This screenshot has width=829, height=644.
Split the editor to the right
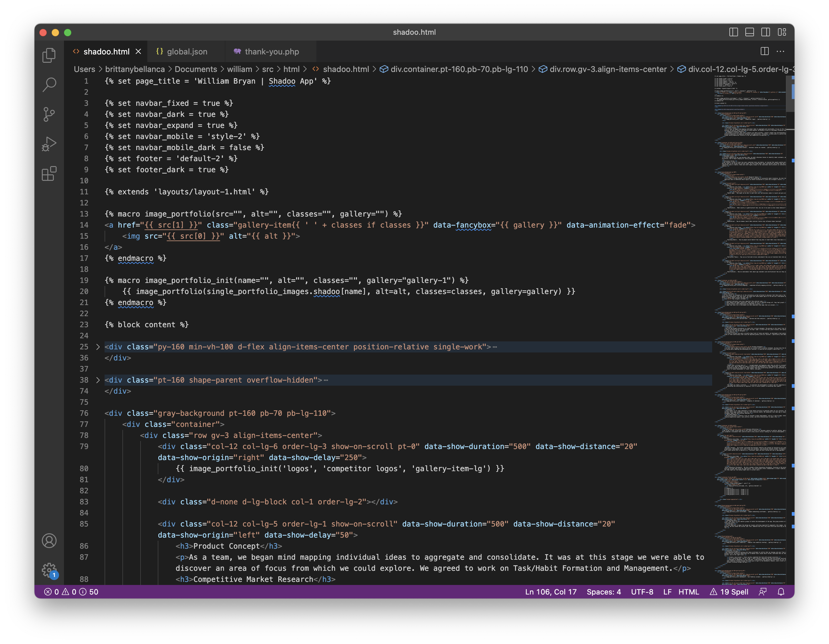(764, 51)
